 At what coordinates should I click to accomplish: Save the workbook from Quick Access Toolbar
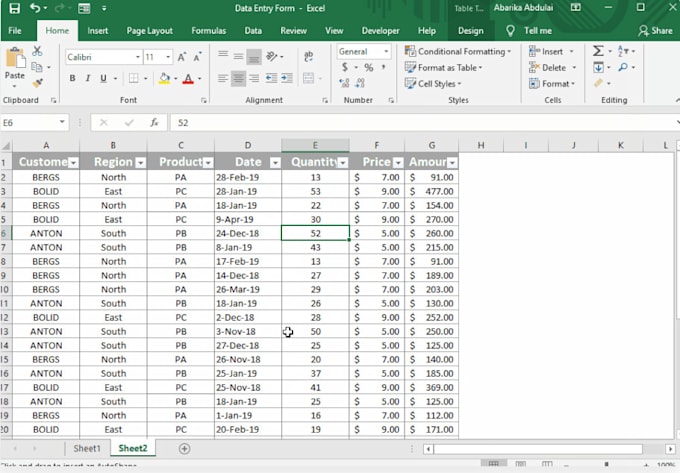pyautogui.click(x=14, y=8)
